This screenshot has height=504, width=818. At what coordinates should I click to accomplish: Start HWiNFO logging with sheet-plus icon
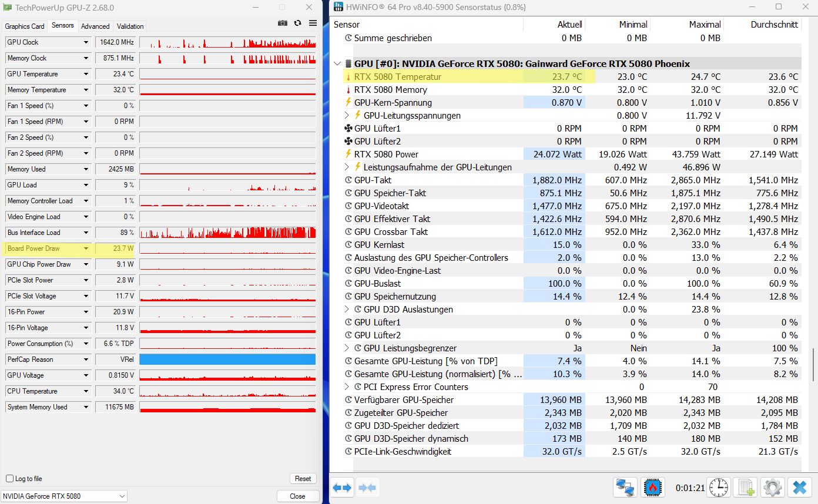(746, 488)
